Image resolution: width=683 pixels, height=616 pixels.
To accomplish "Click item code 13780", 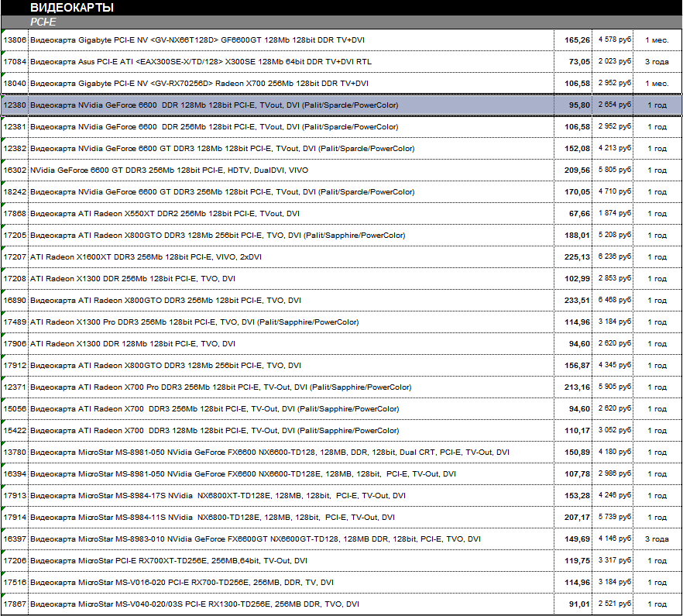I will pyautogui.click(x=15, y=452).
